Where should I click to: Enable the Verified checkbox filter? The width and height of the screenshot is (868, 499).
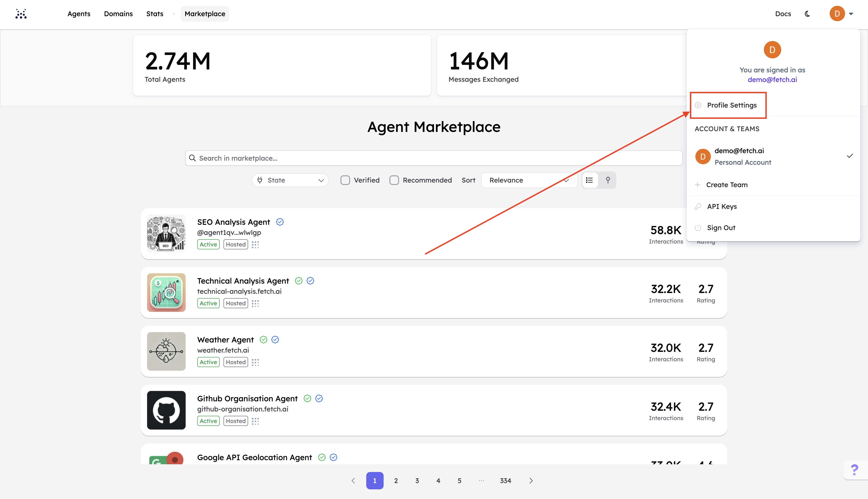click(x=345, y=180)
